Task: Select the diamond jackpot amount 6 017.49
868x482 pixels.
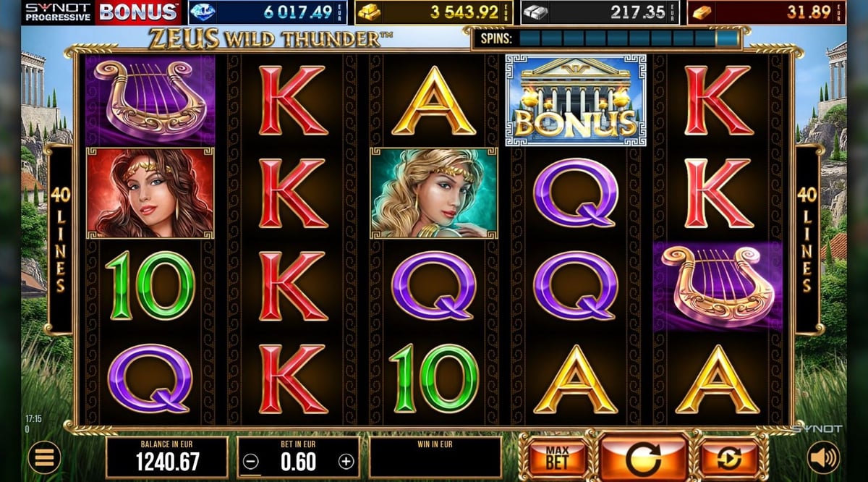Action: 268,12
